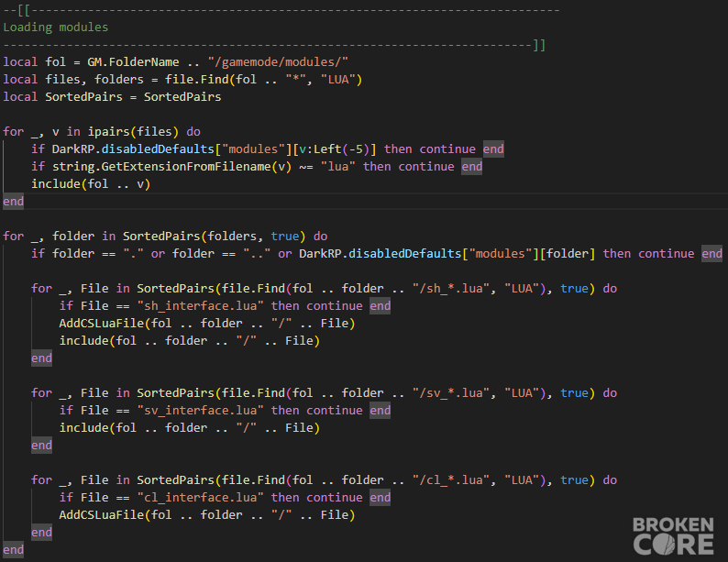Click the "]]" comment closing marker

pyautogui.click(x=539, y=45)
